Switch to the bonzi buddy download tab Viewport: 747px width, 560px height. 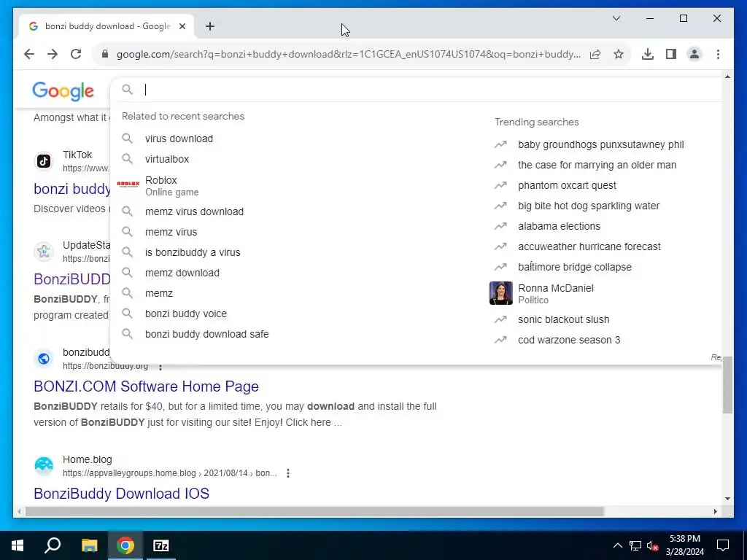[106, 26]
